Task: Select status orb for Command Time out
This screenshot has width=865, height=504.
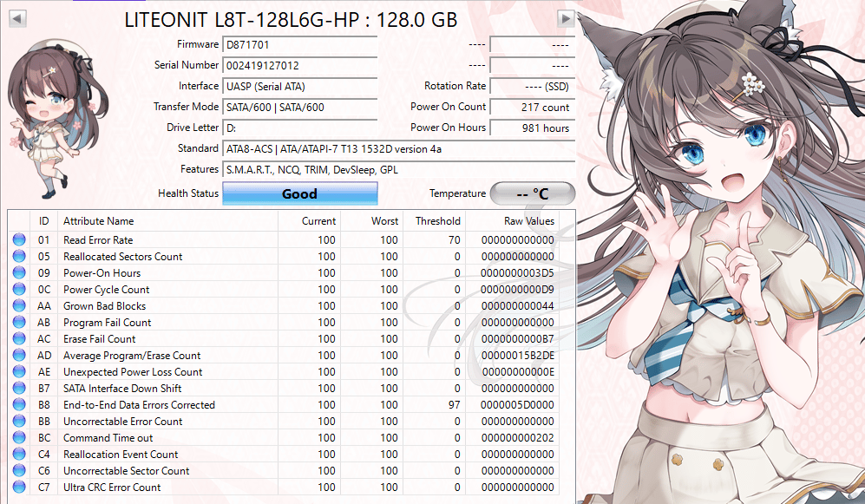Action: point(19,438)
